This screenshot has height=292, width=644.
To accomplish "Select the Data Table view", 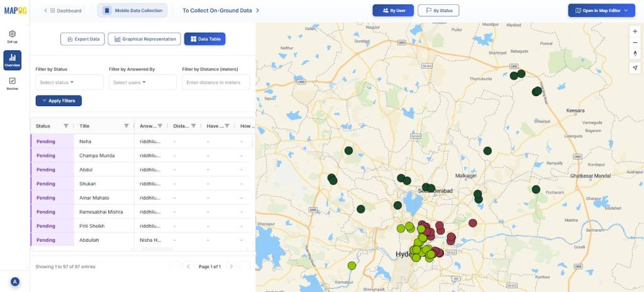I will pos(204,39).
